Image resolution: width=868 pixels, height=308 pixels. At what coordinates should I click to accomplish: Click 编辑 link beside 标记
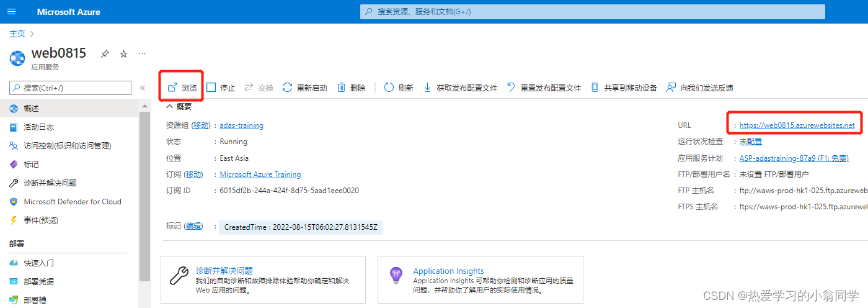(x=194, y=227)
